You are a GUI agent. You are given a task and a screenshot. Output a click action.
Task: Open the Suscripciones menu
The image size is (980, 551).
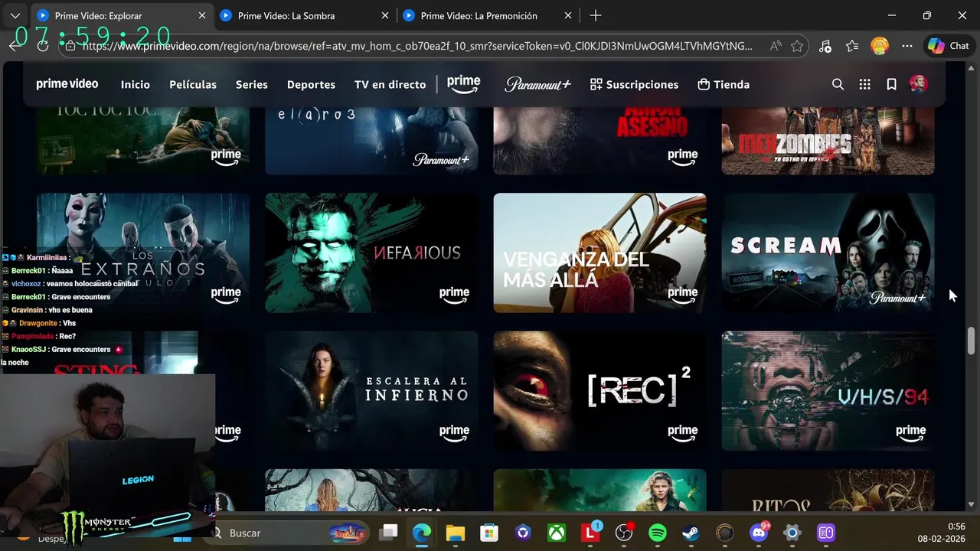[634, 84]
